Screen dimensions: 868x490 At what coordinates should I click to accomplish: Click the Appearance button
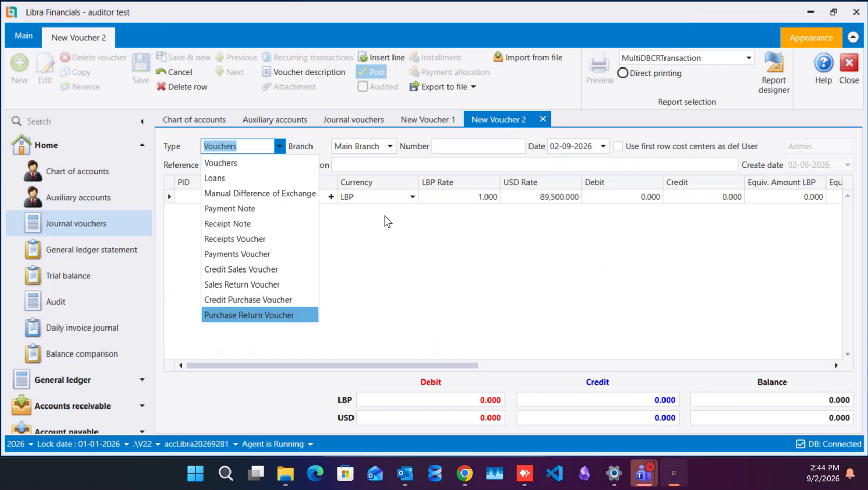click(811, 38)
